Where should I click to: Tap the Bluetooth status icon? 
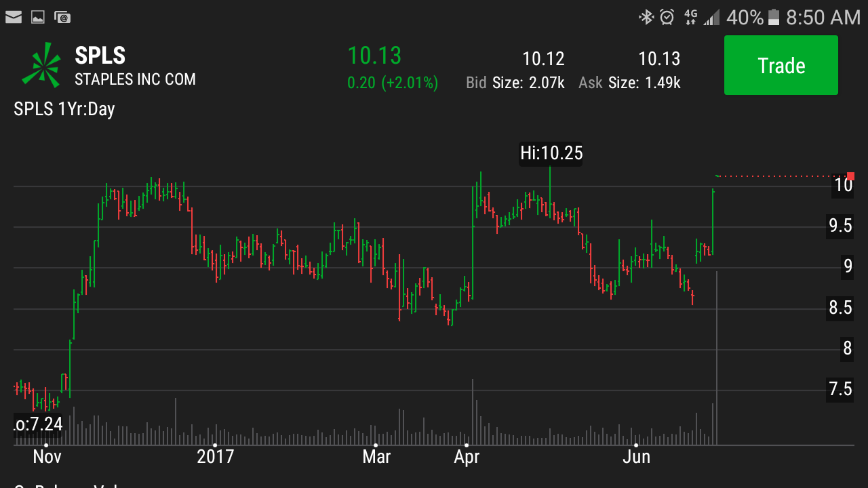point(646,18)
